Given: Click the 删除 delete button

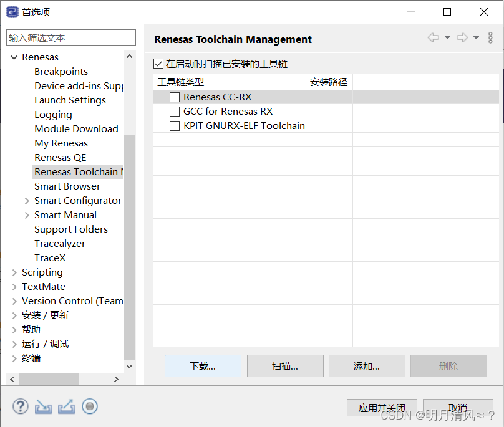Looking at the screenshot, I should click(448, 366).
